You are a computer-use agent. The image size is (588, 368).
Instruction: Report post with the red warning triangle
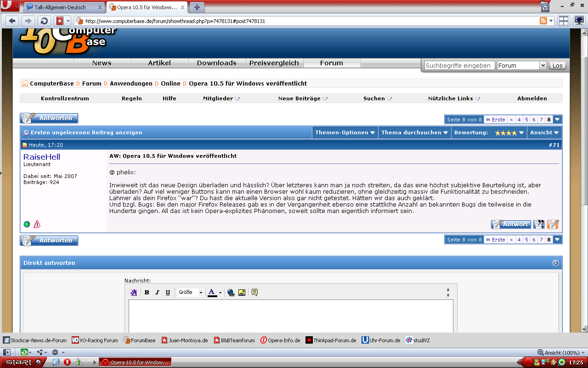pyautogui.click(x=37, y=224)
